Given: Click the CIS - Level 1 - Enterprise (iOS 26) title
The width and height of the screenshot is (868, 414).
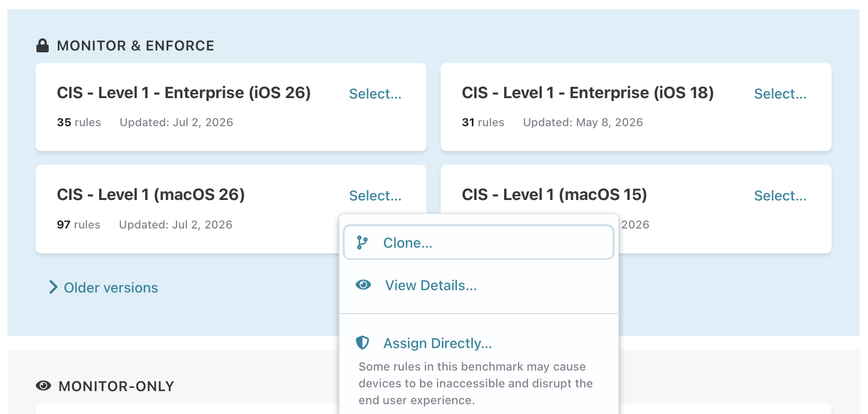Looking at the screenshot, I should click(184, 93).
